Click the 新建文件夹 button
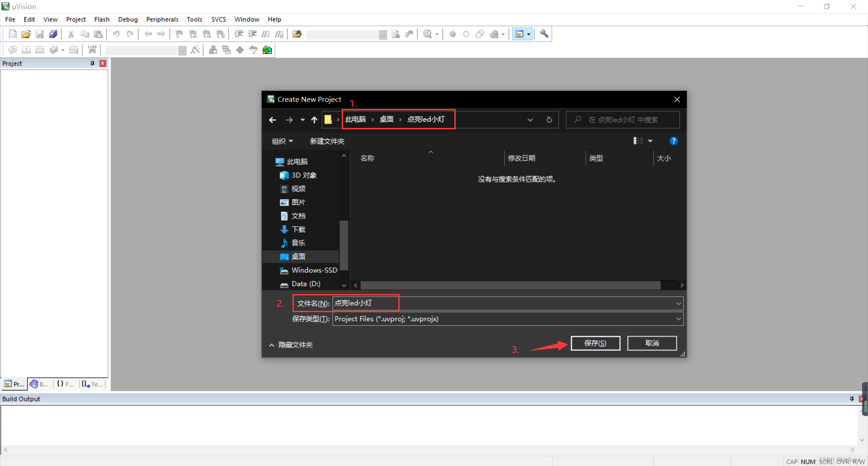 point(327,141)
